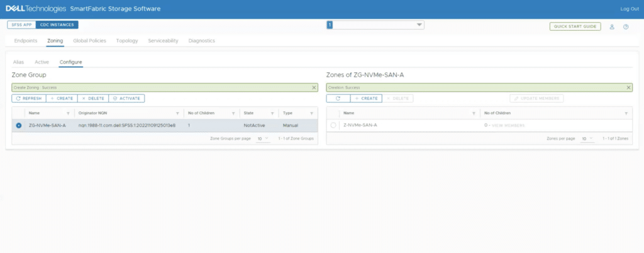Select the ZG-NVMe-SAN-A radio button

click(x=18, y=125)
